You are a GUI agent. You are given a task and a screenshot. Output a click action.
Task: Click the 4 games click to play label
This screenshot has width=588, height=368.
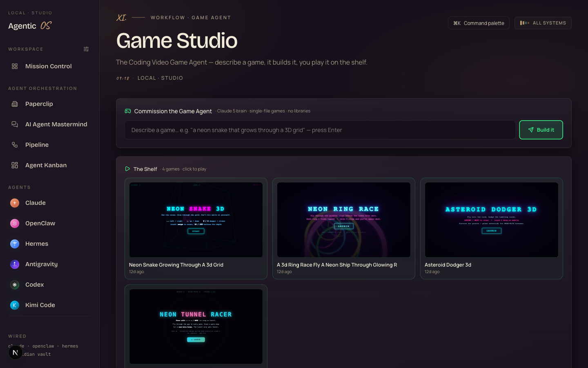[x=184, y=169]
